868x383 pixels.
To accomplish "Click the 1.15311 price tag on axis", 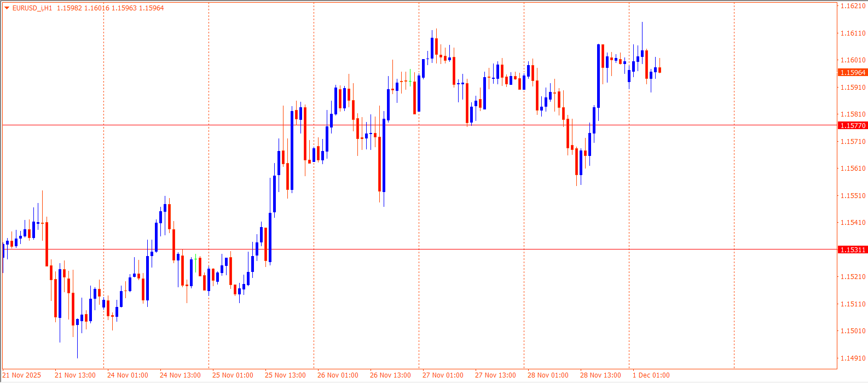I will [853, 249].
